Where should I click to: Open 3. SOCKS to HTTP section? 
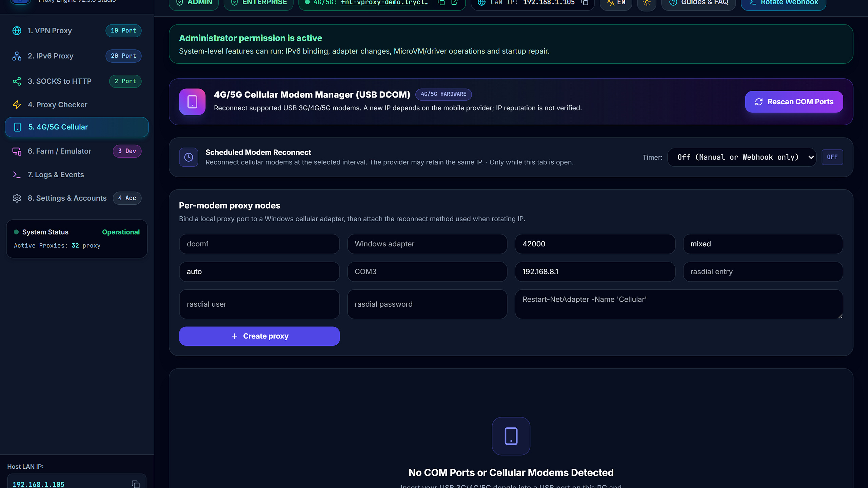77,81
